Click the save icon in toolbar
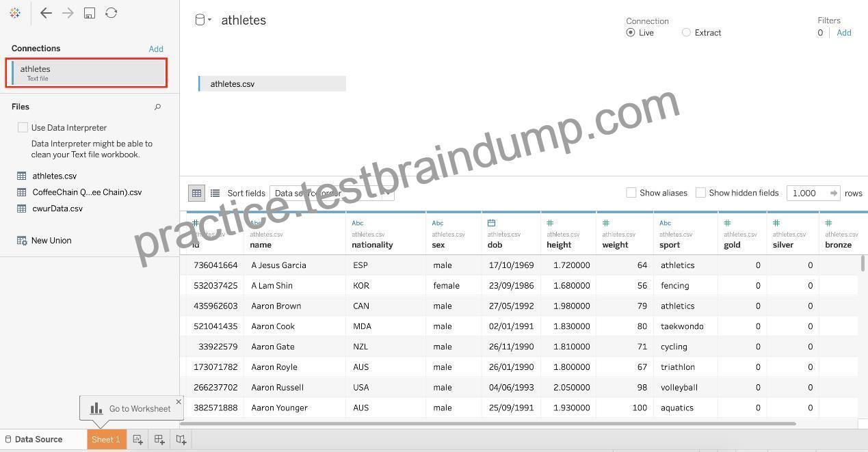Screen dimensions: 868x452 click(x=90, y=13)
